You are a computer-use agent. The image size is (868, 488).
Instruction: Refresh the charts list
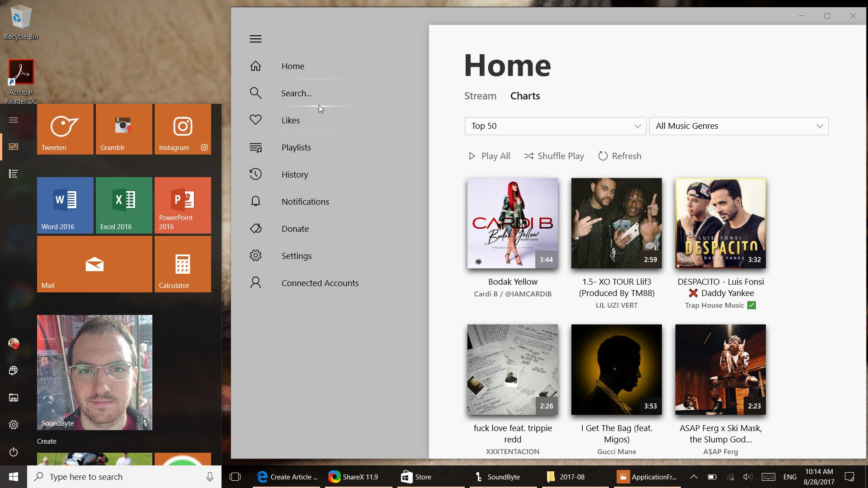[619, 156]
